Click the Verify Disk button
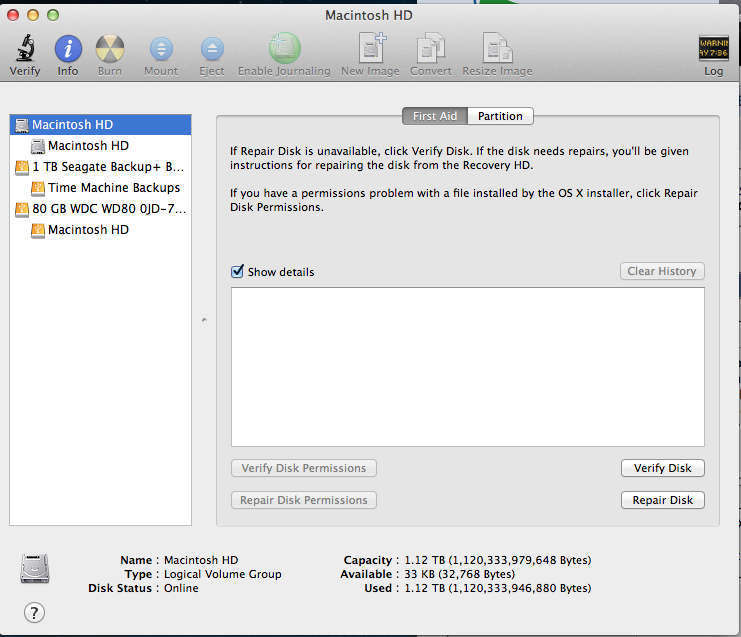Screen dimensions: 741x637 pyautogui.click(x=663, y=468)
